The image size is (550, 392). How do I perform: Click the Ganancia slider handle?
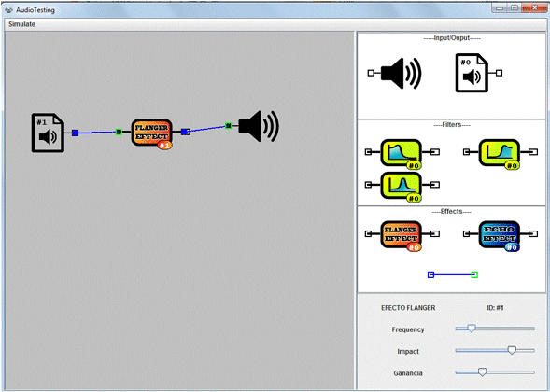click(x=483, y=372)
